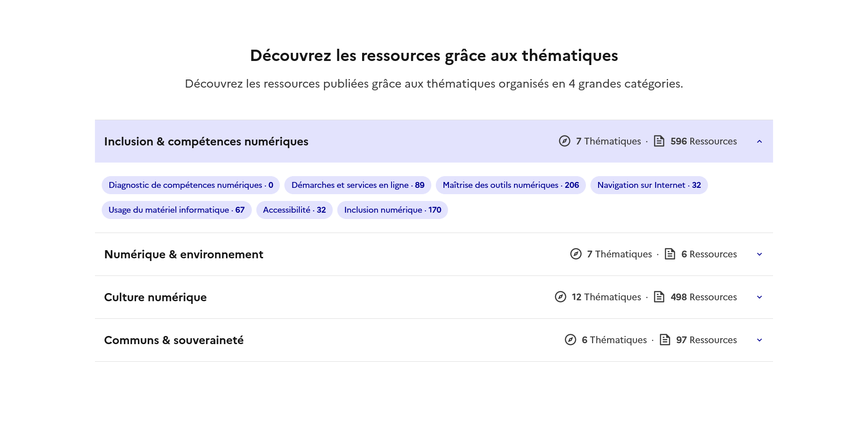Open Diagnostic de compétences numériques tag
Image resolution: width=868 pixels, height=429 pixels.
[191, 185]
